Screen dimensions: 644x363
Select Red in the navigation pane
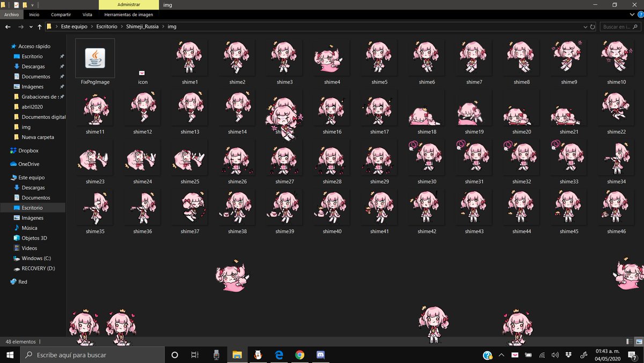tap(23, 281)
